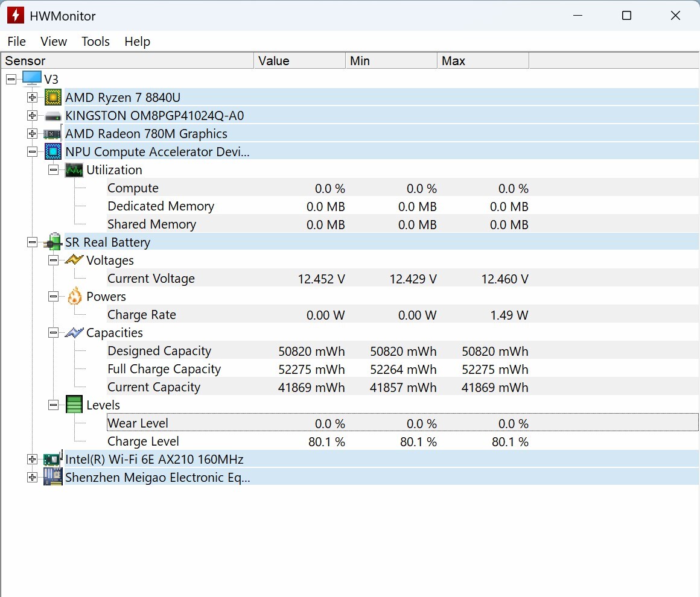This screenshot has height=597, width=700.
Task: Click the Levels green bars icon
Action: (x=74, y=405)
